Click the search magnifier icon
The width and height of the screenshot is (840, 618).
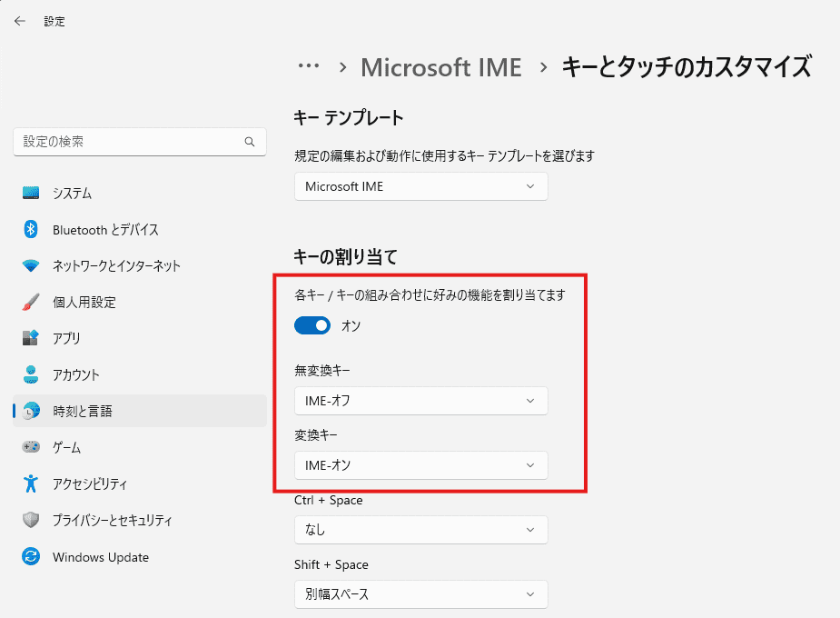[250, 142]
